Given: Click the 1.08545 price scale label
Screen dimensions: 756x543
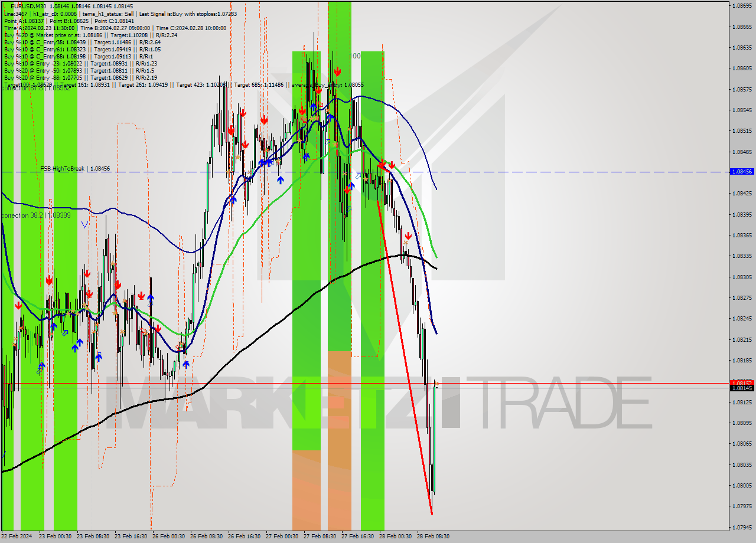Looking at the screenshot, I should (742, 110).
